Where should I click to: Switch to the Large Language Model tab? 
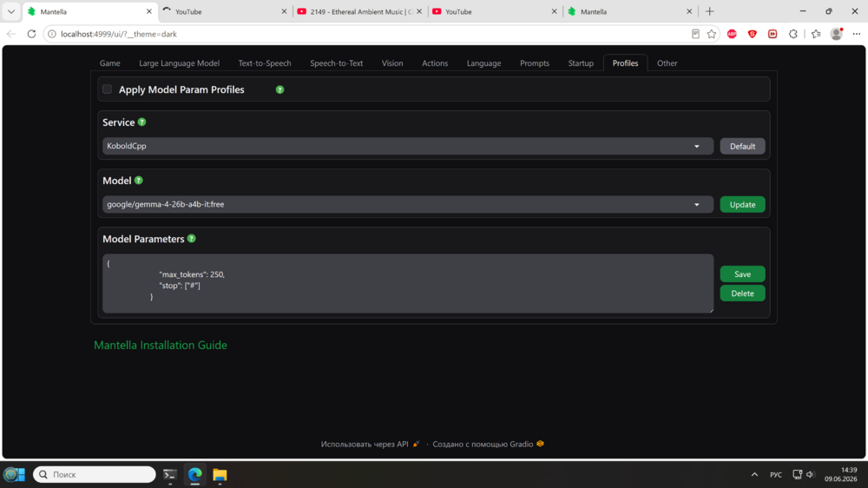coord(180,63)
